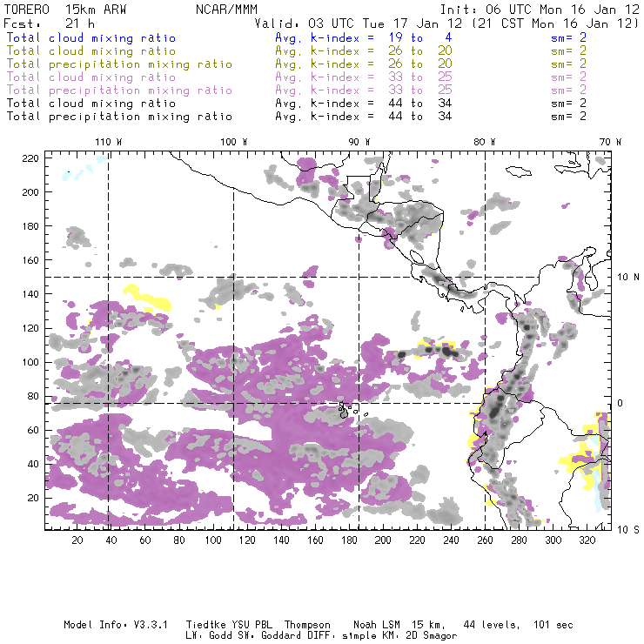644x644 pixels.
Task: Click the olive 'Total precipitation mixing ratio' legend line
Action: (119, 64)
